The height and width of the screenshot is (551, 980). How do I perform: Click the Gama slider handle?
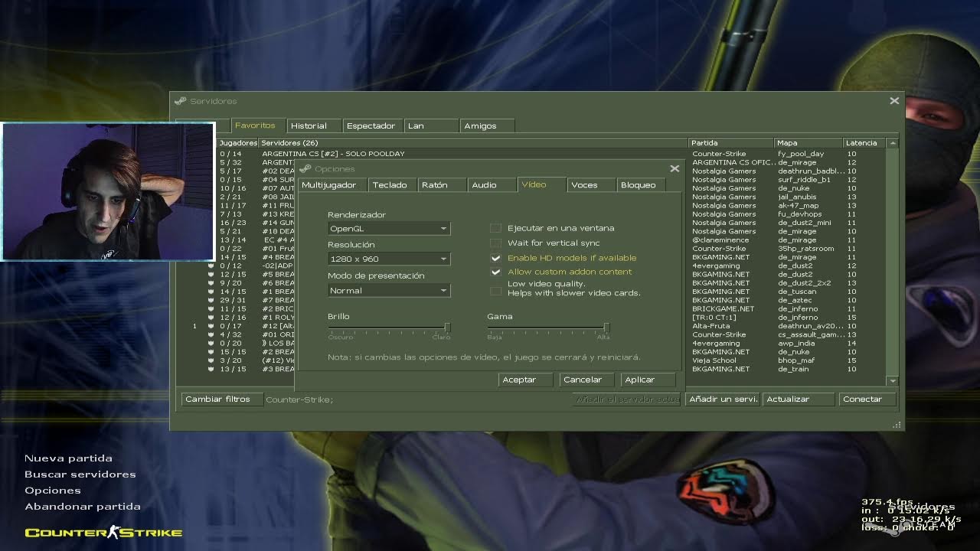[606, 328]
